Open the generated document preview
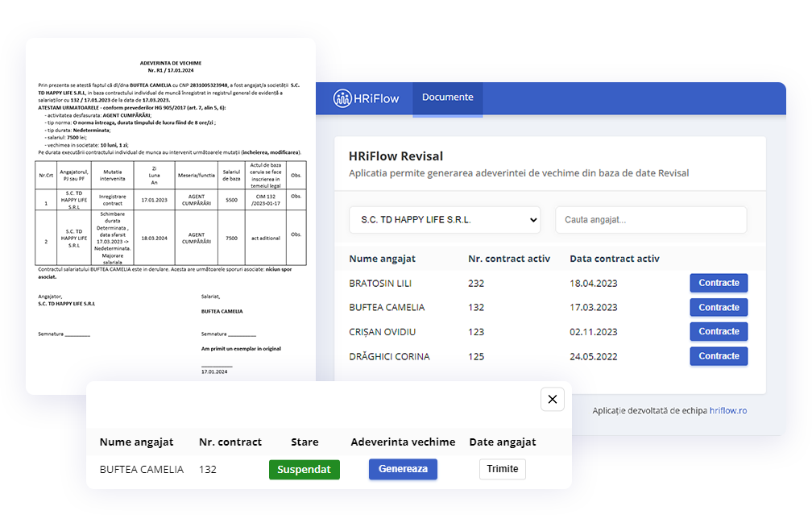 [x=171, y=216]
